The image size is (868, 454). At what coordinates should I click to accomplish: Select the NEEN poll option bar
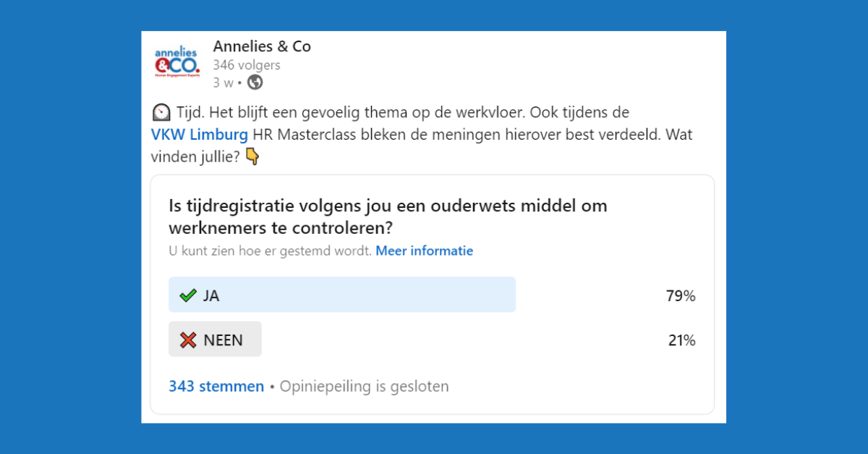click(x=215, y=340)
